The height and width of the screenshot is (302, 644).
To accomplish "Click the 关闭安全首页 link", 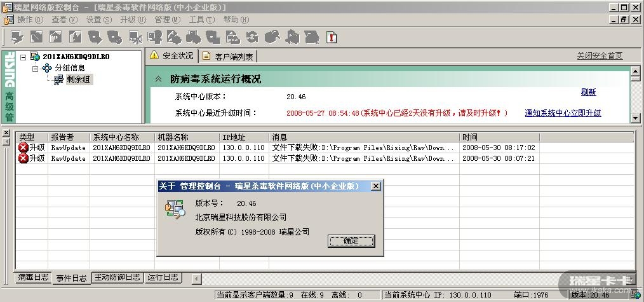I will click(x=600, y=56).
